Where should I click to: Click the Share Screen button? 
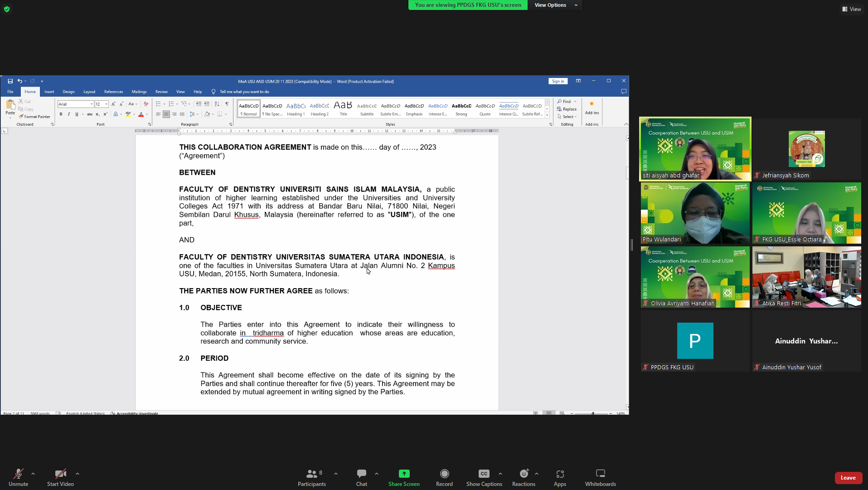tap(404, 478)
